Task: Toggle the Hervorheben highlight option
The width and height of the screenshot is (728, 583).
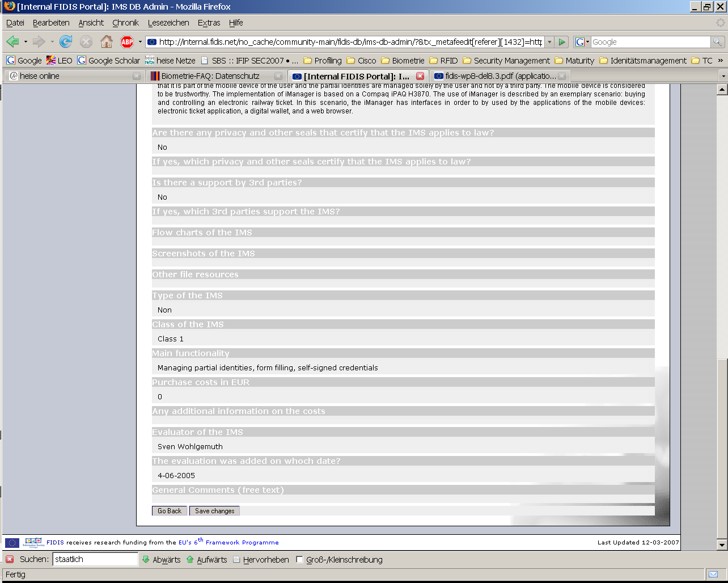Action: coord(261,560)
